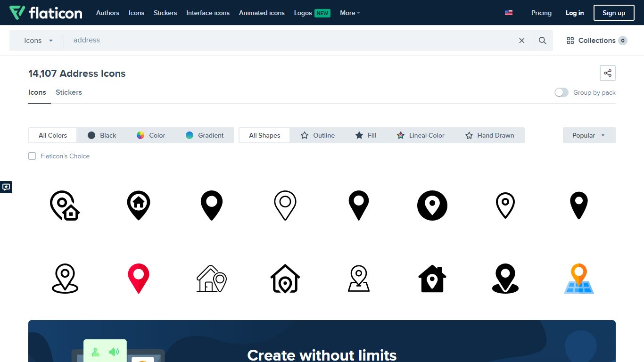Open the outlined house with door and pin icon
Image resolution: width=644 pixels, height=362 pixels.
coord(212,279)
